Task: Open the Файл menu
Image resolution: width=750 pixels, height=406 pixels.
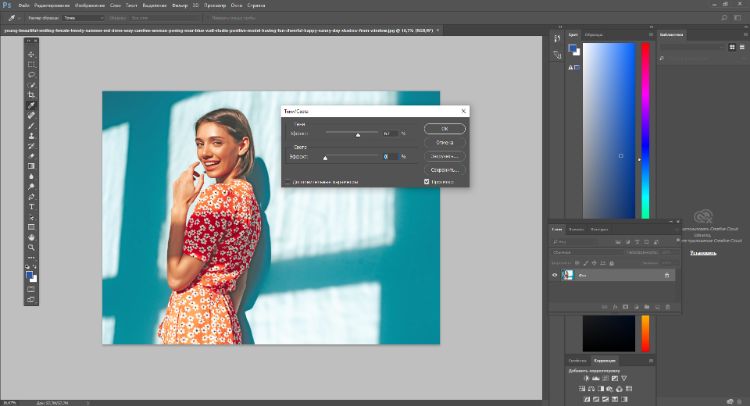Action: (23, 5)
